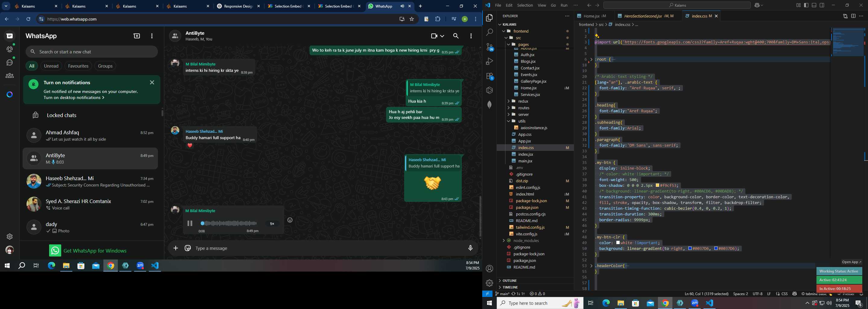Screen dimensions: 868x309
Task: Click the white color swatch in editor
Action: coord(618,243)
